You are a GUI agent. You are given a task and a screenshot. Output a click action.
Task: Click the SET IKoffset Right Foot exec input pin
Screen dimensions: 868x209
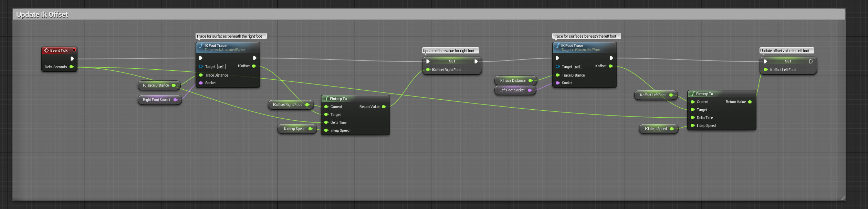pos(428,61)
